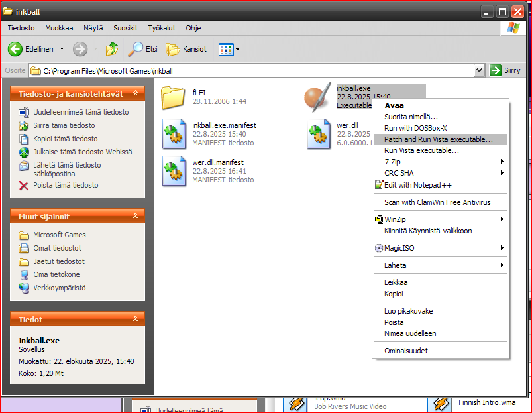Click Poista tämä tiedosto link

click(x=66, y=185)
